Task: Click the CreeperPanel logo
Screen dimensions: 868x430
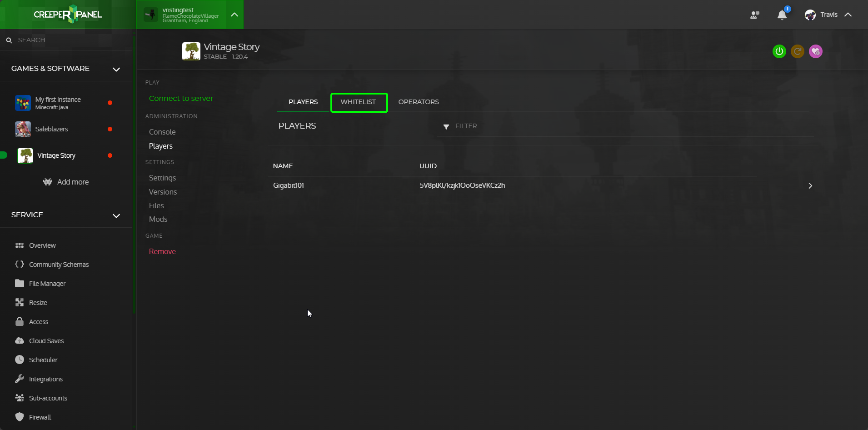Action: 68,14
